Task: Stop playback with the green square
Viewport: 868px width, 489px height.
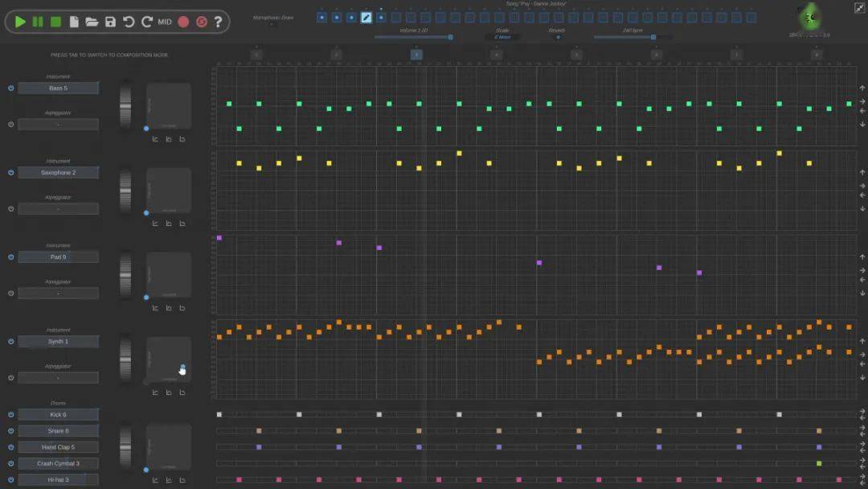Action: tap(56, 22)
